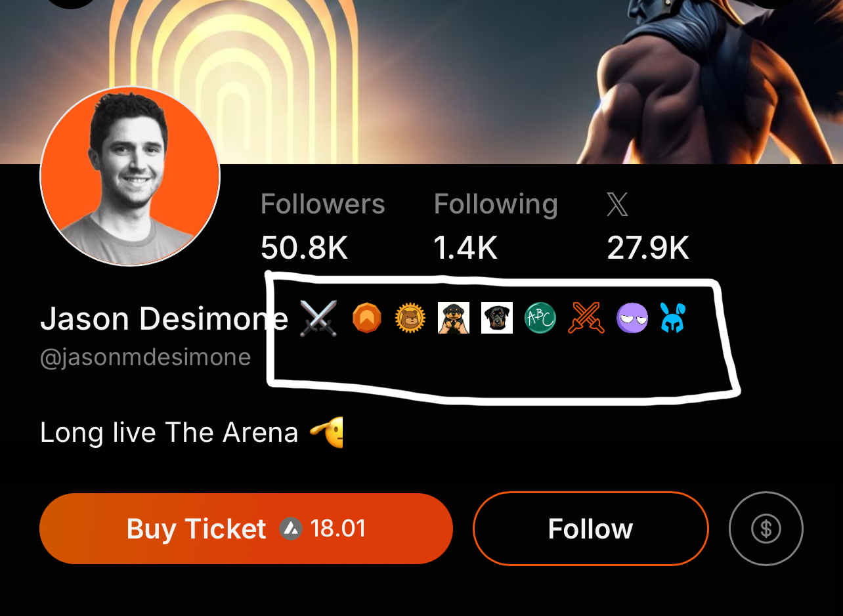View the 1.4K Following list
Viewport: 843px width, 616px height.
coord(496,227)
